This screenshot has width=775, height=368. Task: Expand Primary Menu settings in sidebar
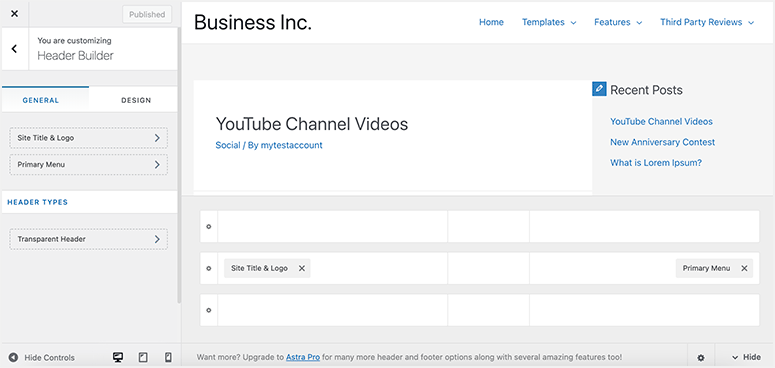point(88,164)
